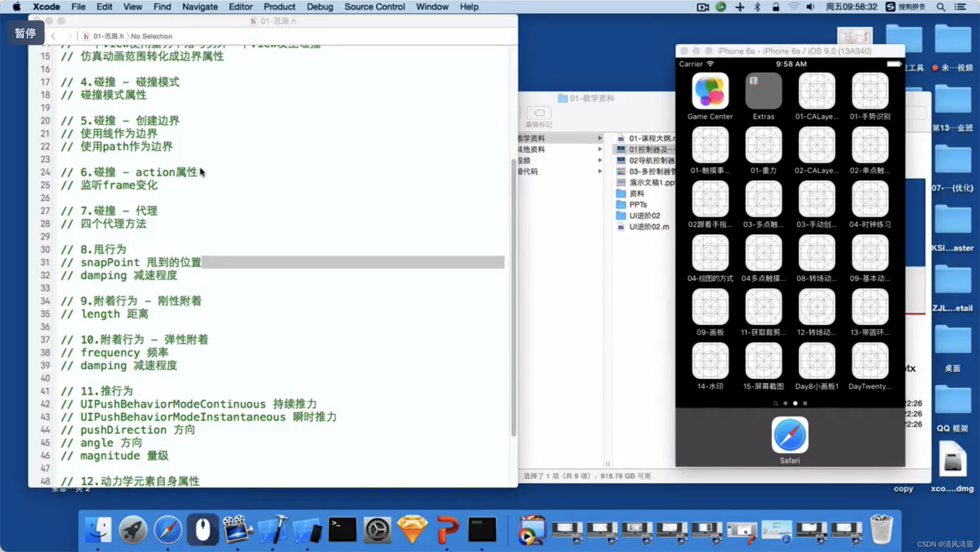The width and height of the screenshot is (980, 552).
Task: Expand 视频 row arrow in Finder
Action: pyautogui.click(x=600, y=160)
